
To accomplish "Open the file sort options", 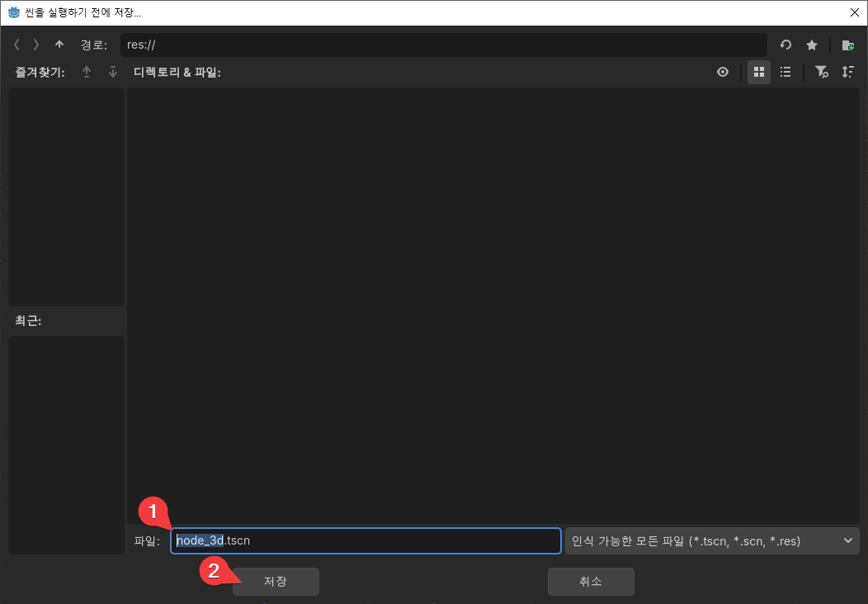I will (x=847, y=72).
